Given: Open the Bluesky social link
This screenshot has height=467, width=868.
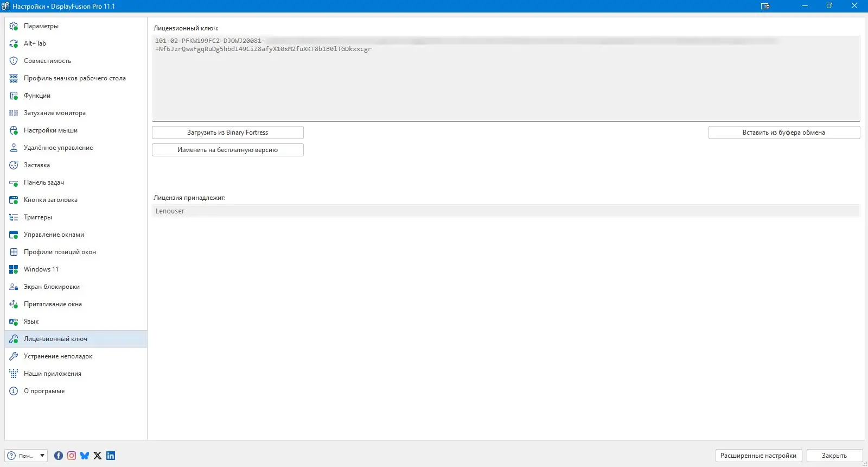Looking at the screenshot, I should tap(85, 456).
